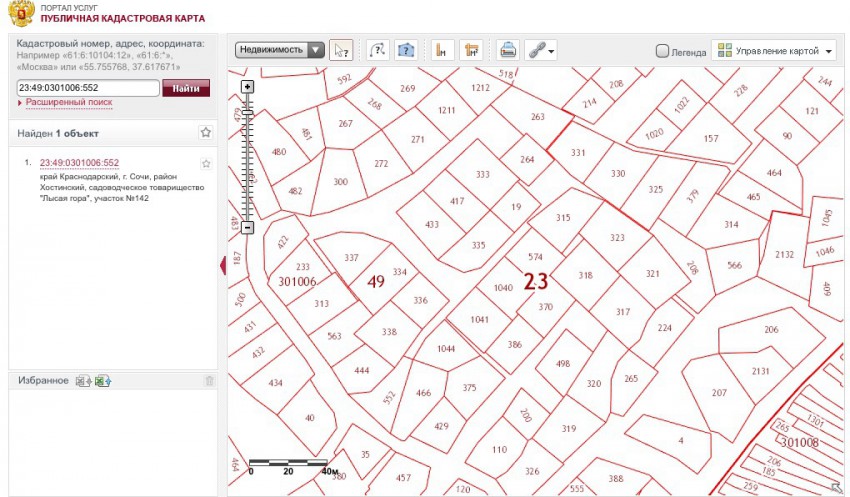
Task: Click the cadastral number search field
Action: [88, 88]
